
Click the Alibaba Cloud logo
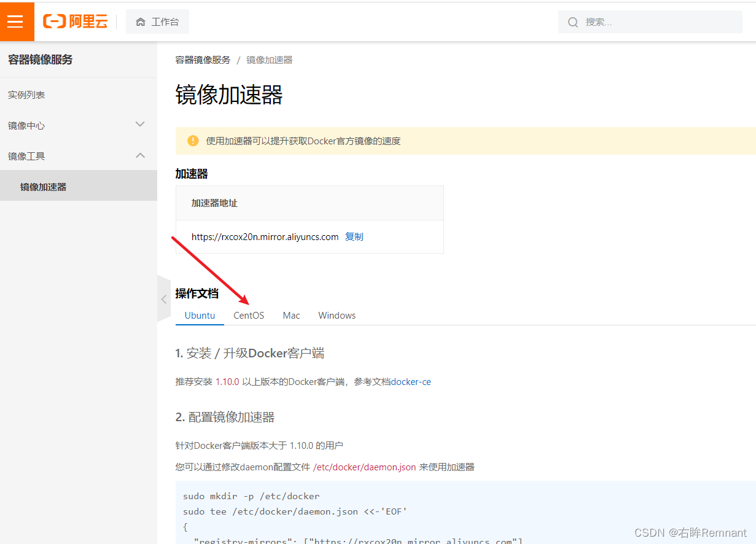[x=75, y=22]
